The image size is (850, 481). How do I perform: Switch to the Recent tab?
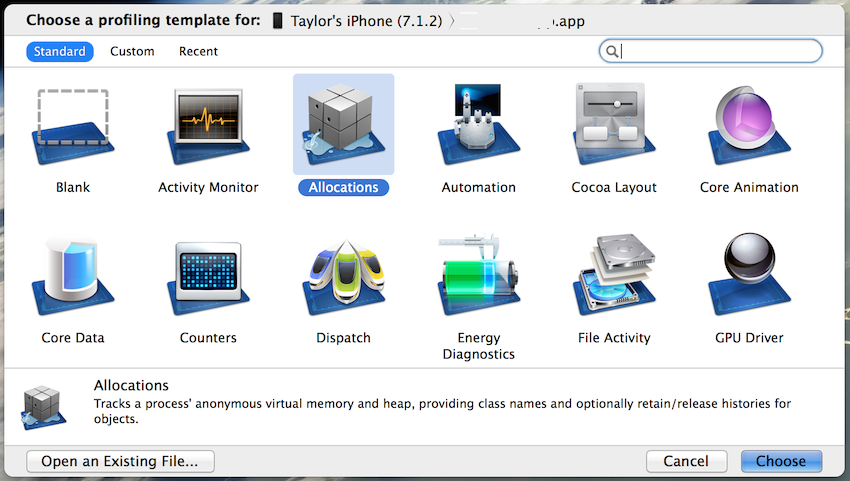click(x=198, y=52)
